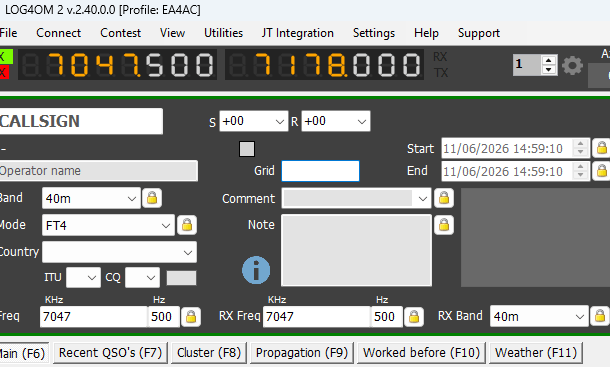
Task: Toggle the RX Freq lock icon
Action: [414, 316]
